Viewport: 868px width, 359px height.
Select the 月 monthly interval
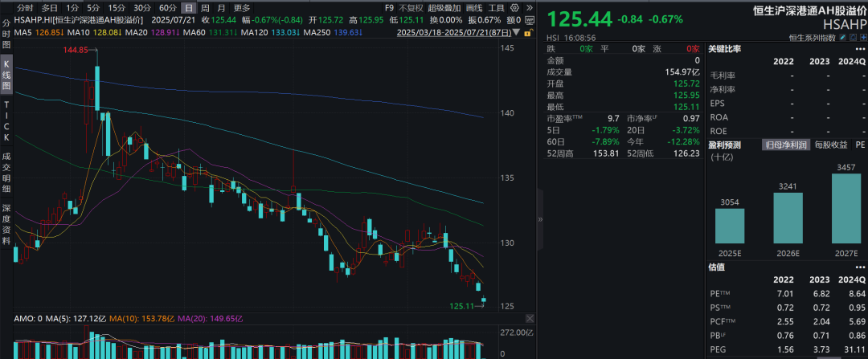[222, 8]
